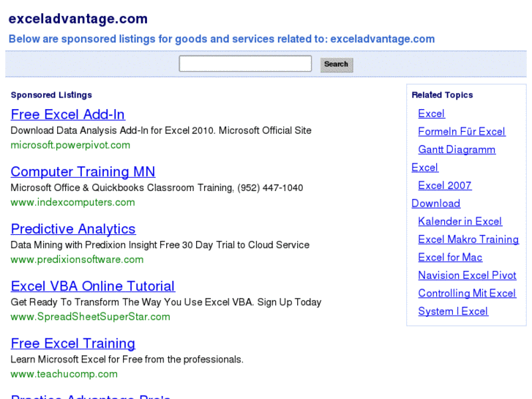The image size is (532, 399).
Task: Open the Free Excel Add-In listing
Action: [x=68, y=114]
